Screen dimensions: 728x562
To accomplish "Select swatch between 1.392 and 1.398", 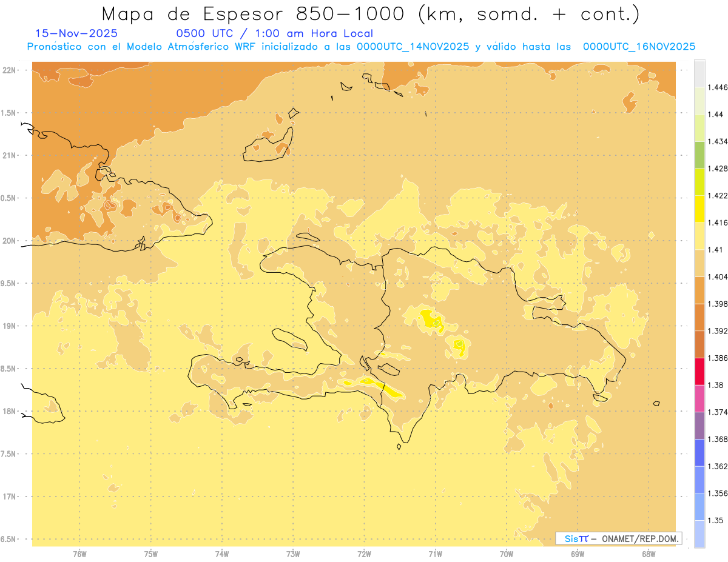I will [699, 317].
